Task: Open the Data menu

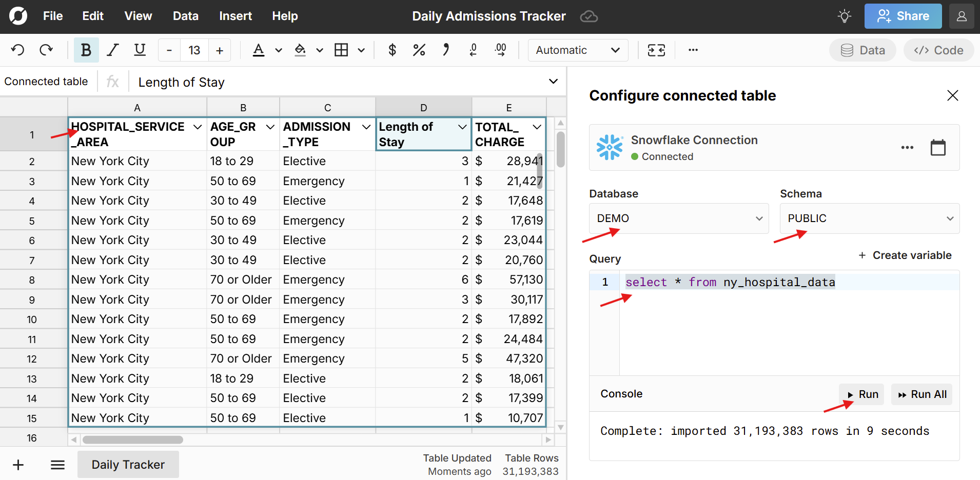Action: pos(185,16)
